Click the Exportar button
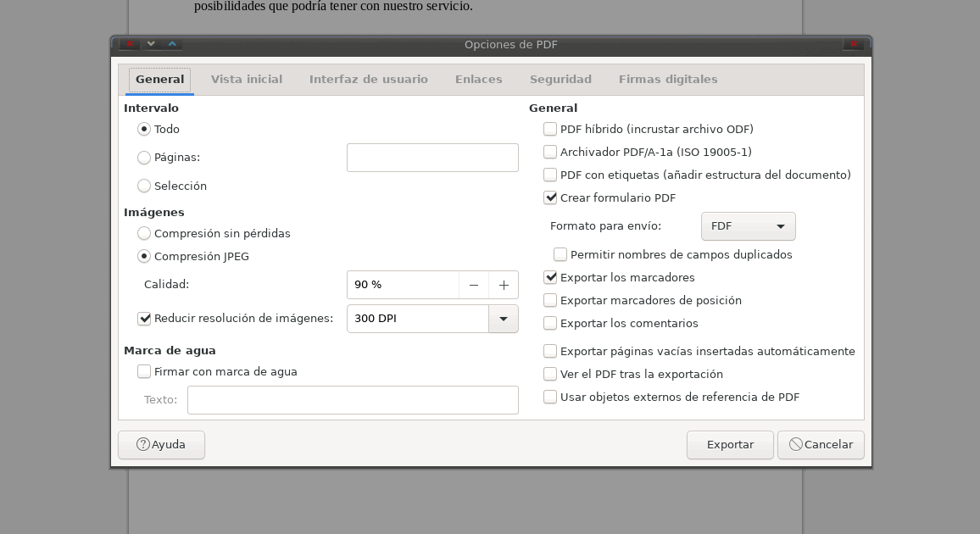The height and width of the screenshot is (534, 980). pyautogui.click(x=729, y=444)
